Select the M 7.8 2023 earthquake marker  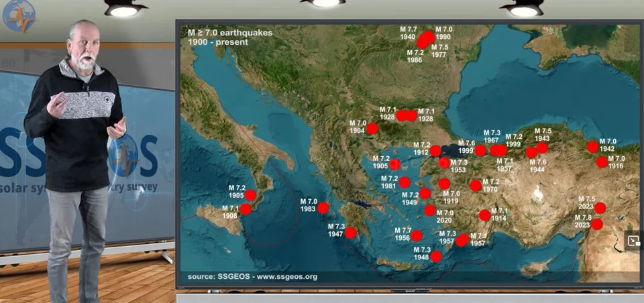coord(597,224)
